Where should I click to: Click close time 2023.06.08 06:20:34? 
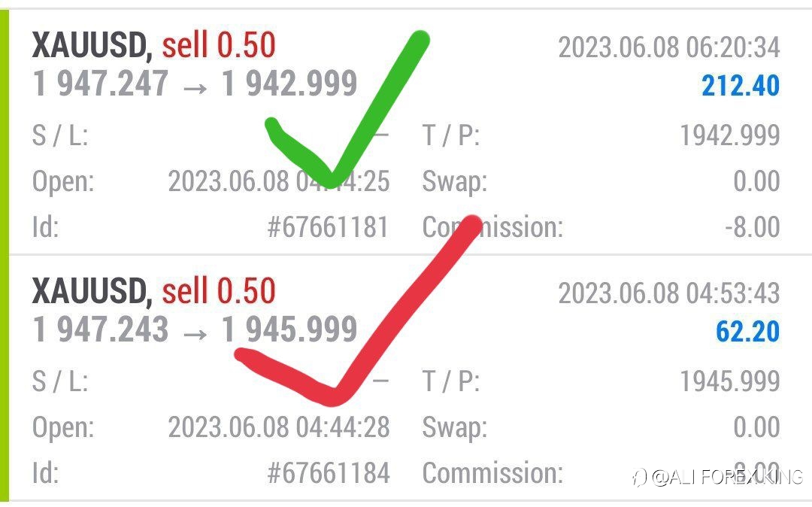[x=669, y=47]
